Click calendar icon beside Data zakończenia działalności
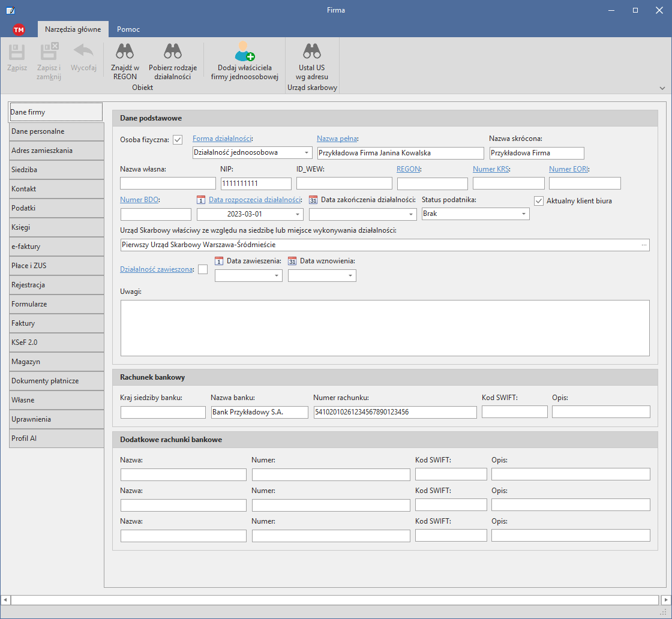This screenshot has height=619, width=672. [x=313, y=200]
